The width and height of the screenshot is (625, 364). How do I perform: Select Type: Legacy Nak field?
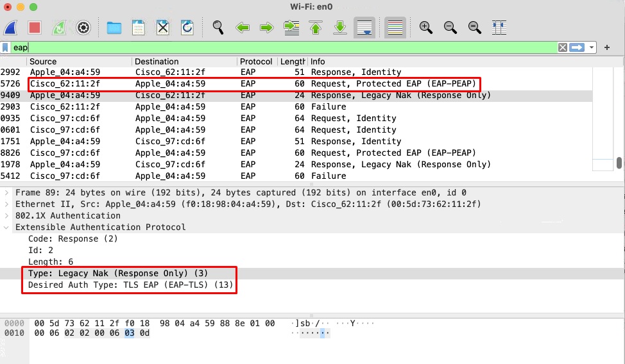(x=118, y=274)
